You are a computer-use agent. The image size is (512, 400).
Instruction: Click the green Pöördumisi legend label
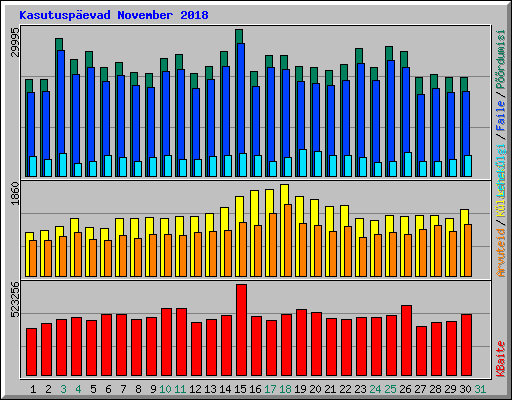pos(501,59)
